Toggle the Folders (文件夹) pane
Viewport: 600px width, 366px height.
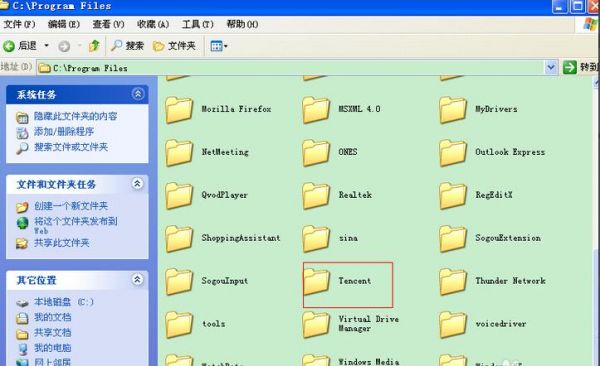[x=174, y=46]
